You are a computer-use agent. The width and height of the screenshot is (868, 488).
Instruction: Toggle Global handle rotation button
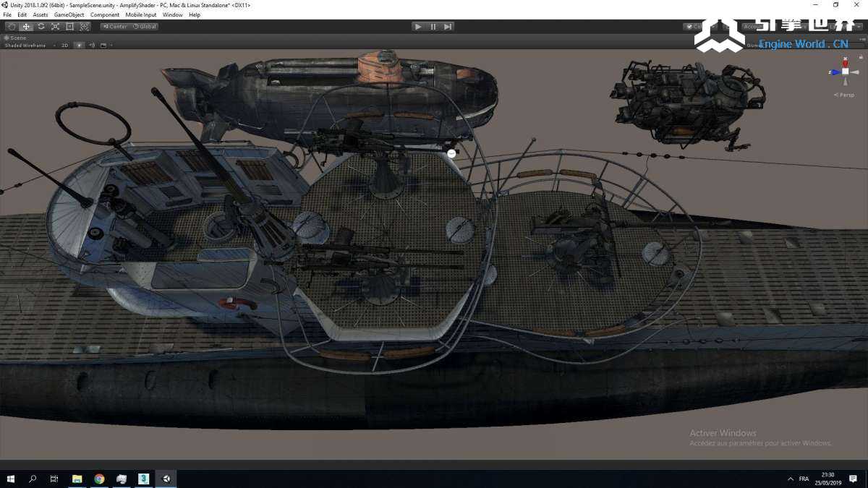pos(145,27)
